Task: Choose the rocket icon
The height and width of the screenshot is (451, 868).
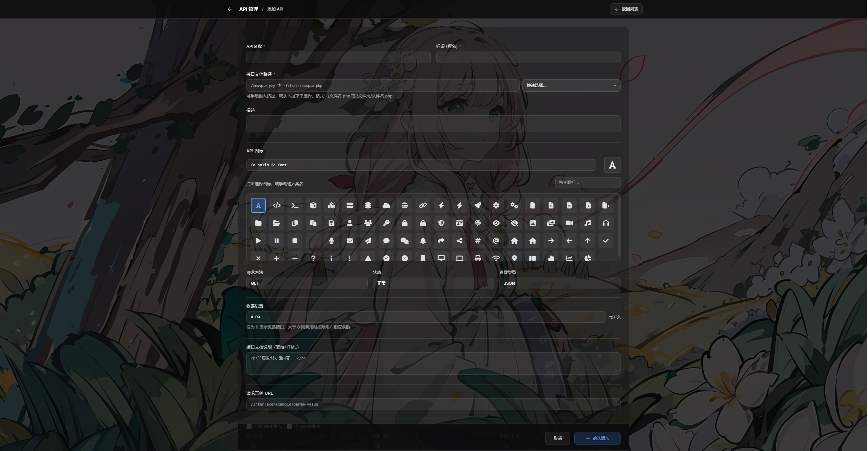Action: click(478, 205)
